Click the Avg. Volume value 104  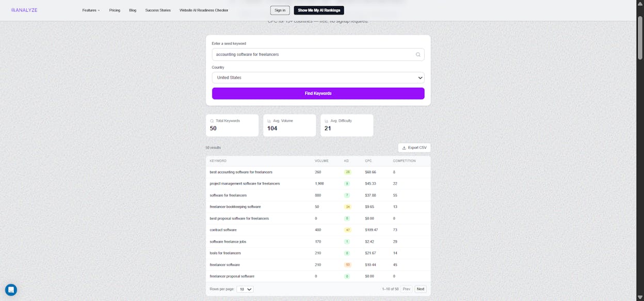[272, 128]
